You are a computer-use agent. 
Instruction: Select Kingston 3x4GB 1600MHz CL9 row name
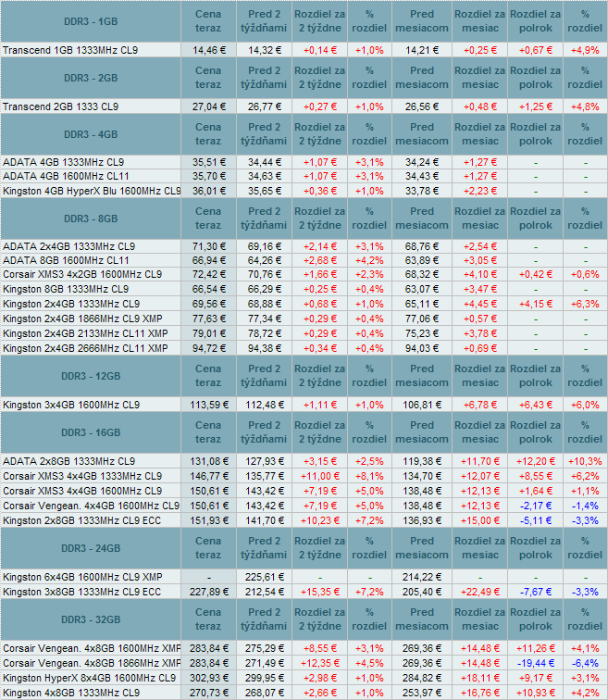[71, 405]
